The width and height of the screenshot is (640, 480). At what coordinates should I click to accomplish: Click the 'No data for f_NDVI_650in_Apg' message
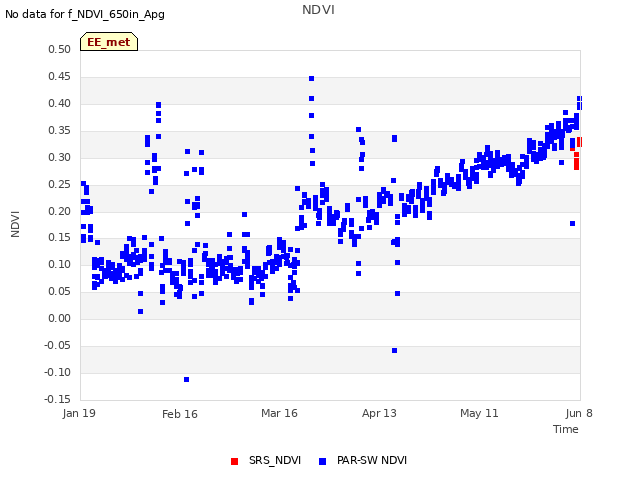[85, 15]
